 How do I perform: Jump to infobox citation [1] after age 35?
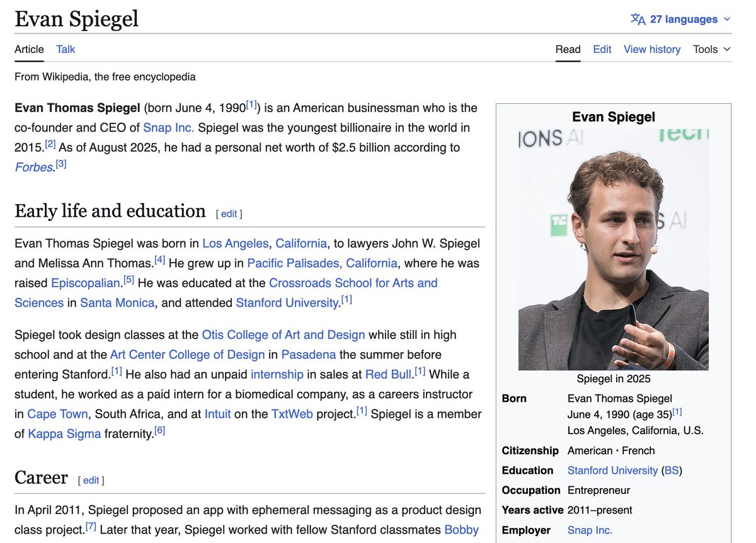[677, 412]
